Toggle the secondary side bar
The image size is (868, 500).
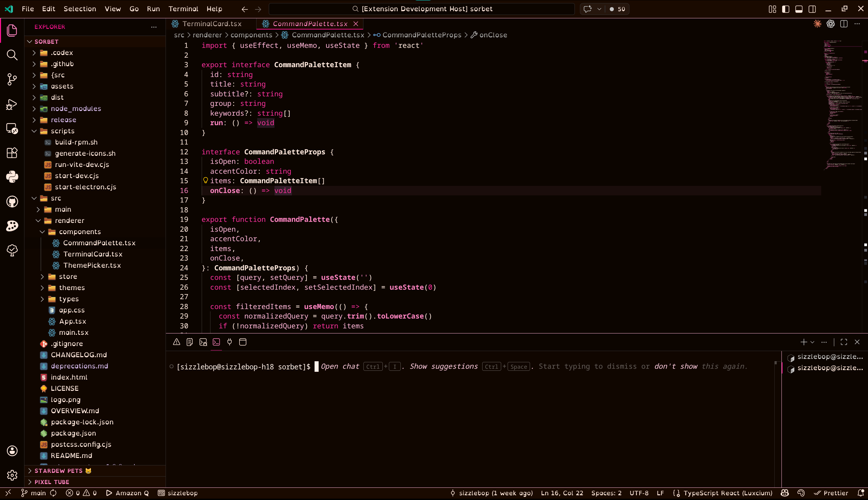coord(812,9)
